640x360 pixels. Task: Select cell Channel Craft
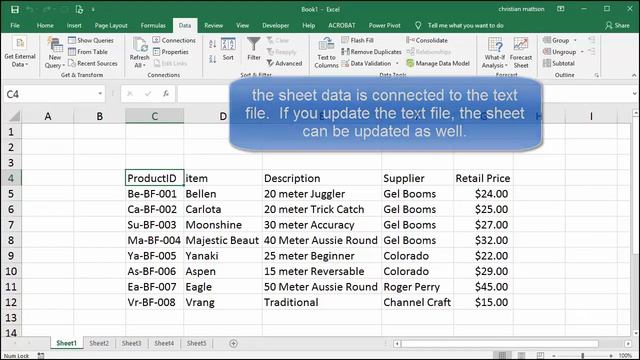pyautogui.click(x=417, y=302)
